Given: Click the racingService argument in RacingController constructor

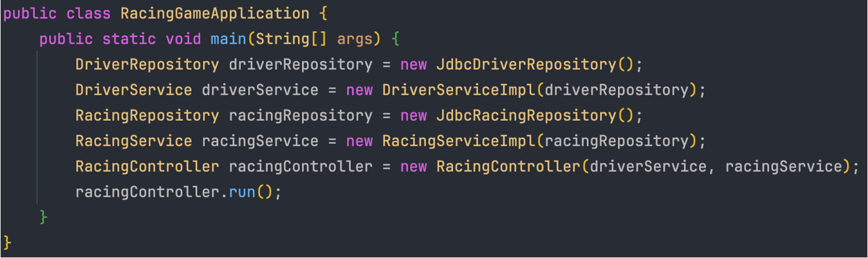Looking at the screenshot, I should pyautogui.click(x=783, y=167).
